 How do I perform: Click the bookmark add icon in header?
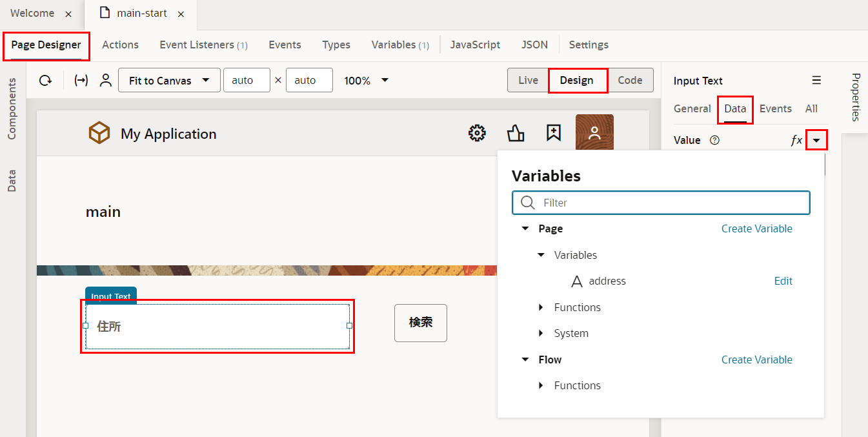click(x=553, y=133)
